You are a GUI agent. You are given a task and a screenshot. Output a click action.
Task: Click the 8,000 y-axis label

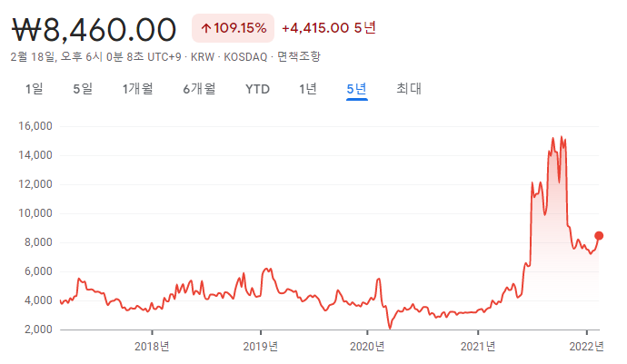38,242
